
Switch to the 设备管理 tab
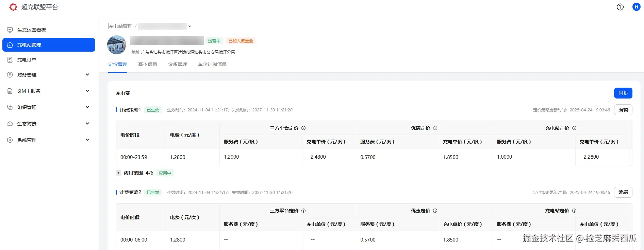pos(178,65)
